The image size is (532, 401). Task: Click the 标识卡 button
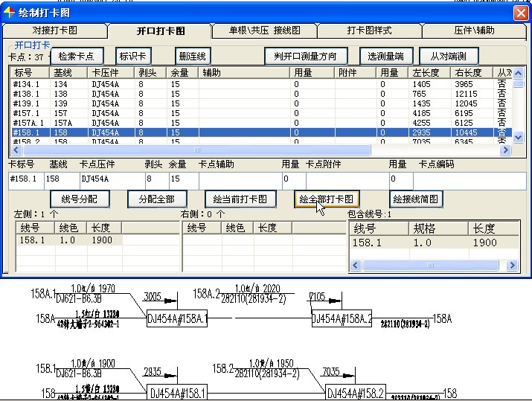[x=133, y=57]
